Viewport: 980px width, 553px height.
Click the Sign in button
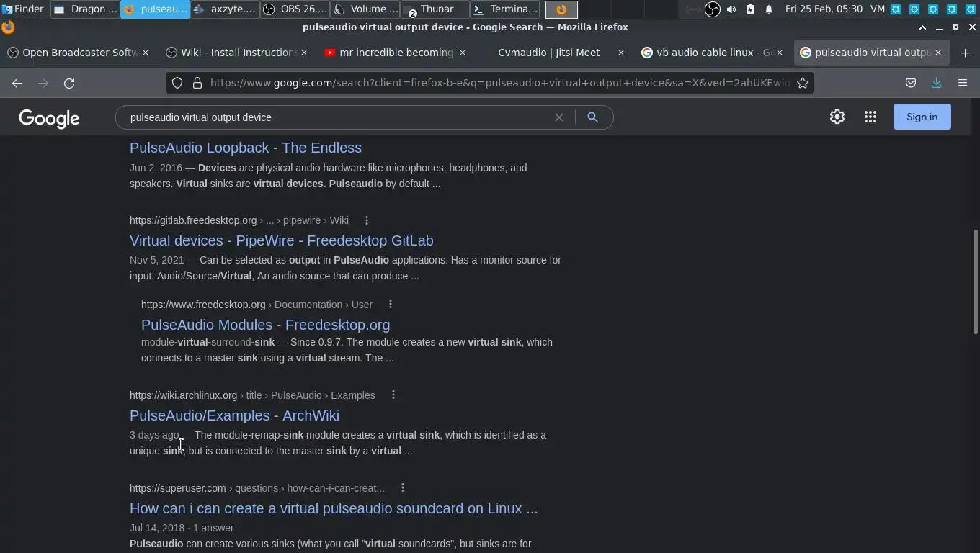(922, 117)
